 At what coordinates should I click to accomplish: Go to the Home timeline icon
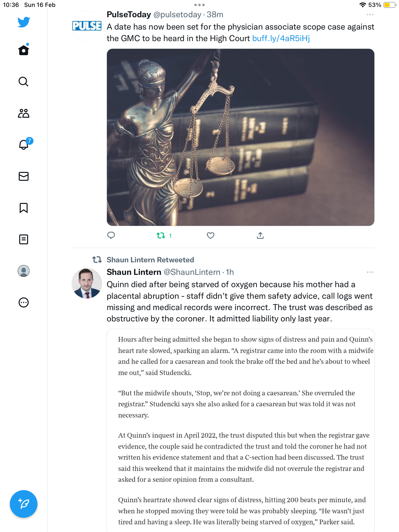(24, 50)
